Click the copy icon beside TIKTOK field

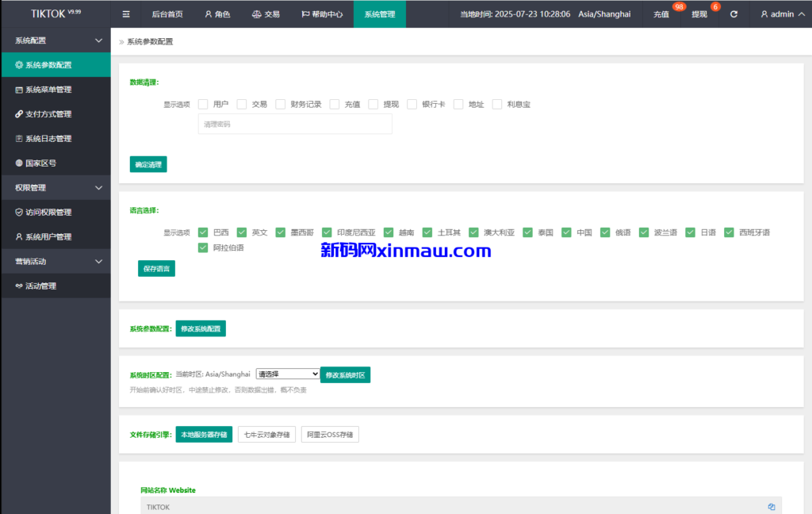[771, 507]
